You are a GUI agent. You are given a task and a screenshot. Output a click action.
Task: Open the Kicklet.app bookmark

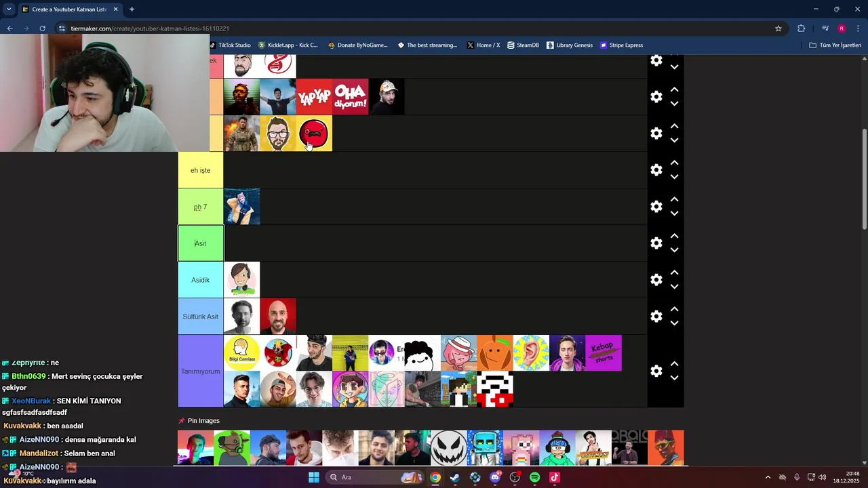(288, 45)
